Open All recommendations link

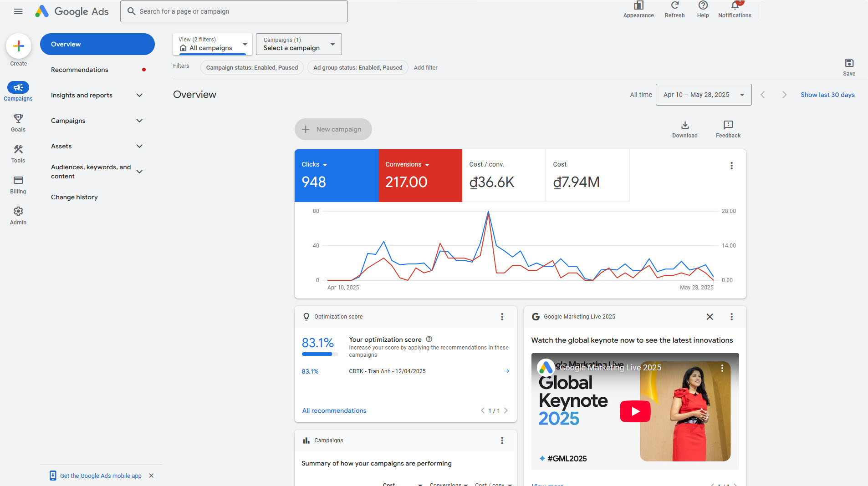[x=334, y=410]
